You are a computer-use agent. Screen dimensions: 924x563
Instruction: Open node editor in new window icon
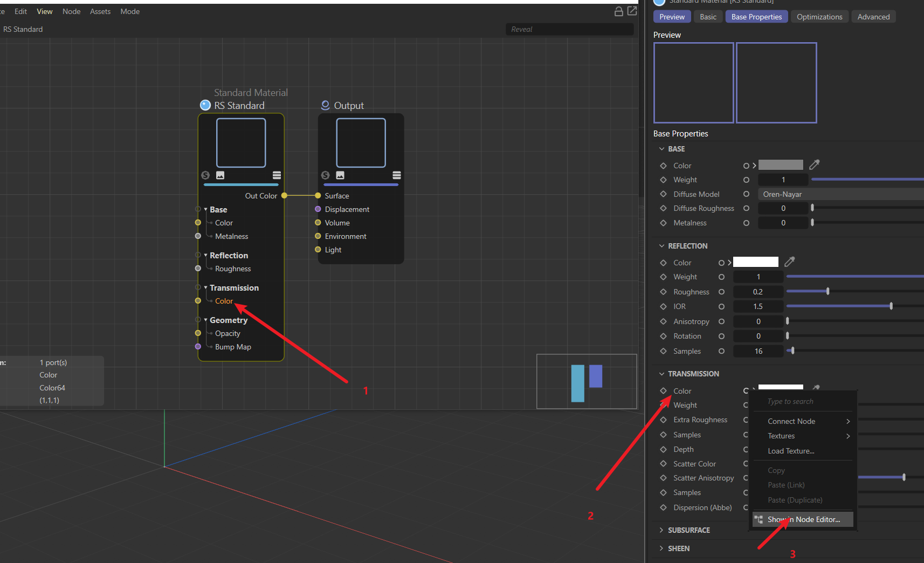pyautogui.click(x=632, y=11)
